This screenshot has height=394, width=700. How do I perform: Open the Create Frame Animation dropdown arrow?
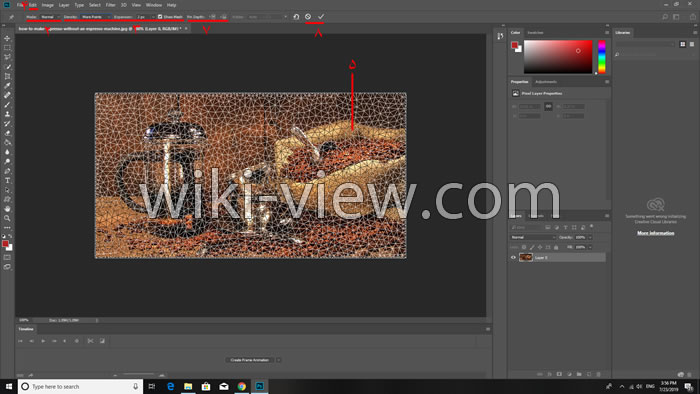click(278, 360)
